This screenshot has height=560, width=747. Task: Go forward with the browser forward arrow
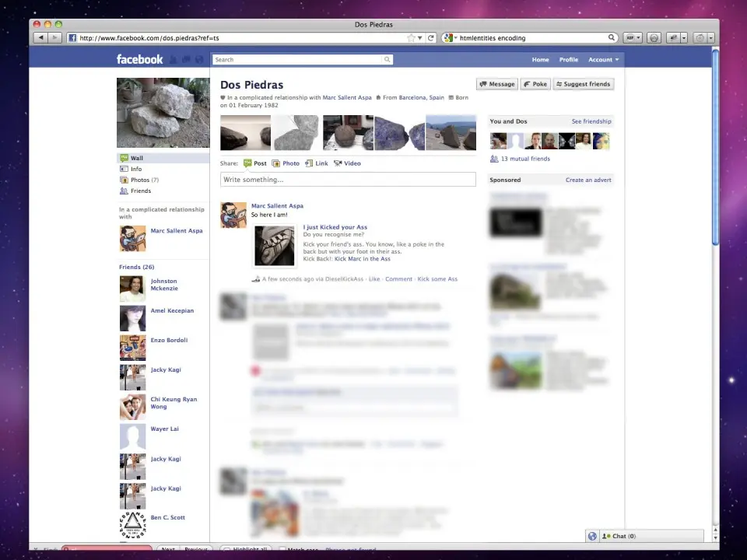coord(55,37)
